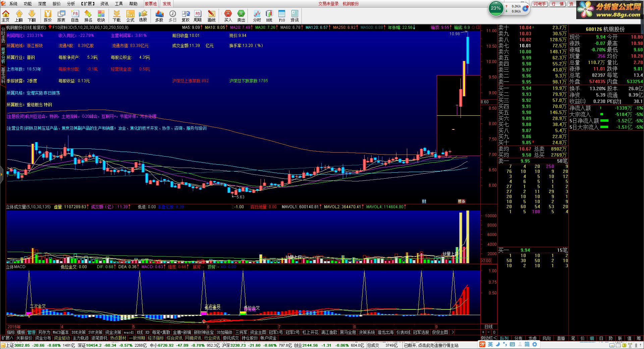
Task: Collapse the 侧边栏< sidebar toggle
Action: pyautogui.click(x=489, y=338)
